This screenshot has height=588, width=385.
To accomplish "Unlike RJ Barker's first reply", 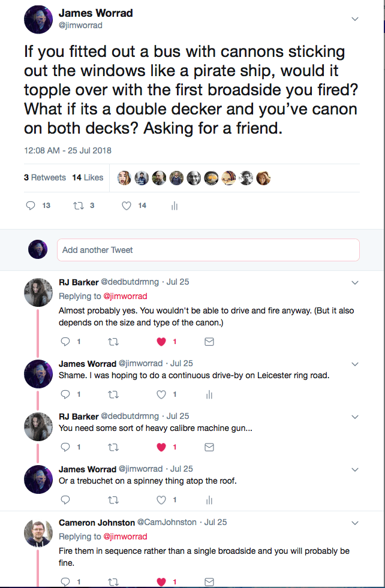I will coord(161,342).
